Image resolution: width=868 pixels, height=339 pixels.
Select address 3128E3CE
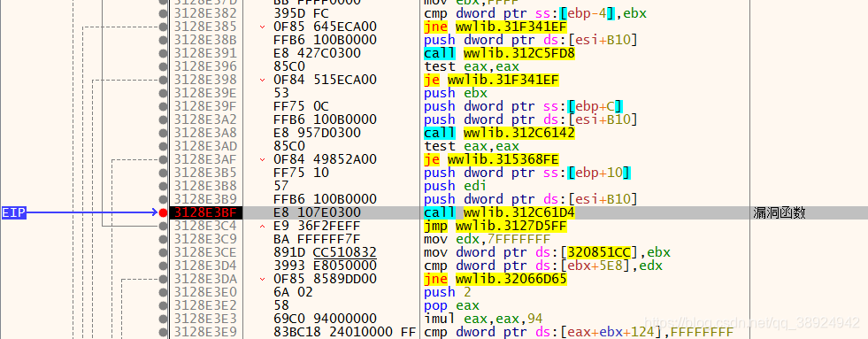click(204, 252)
